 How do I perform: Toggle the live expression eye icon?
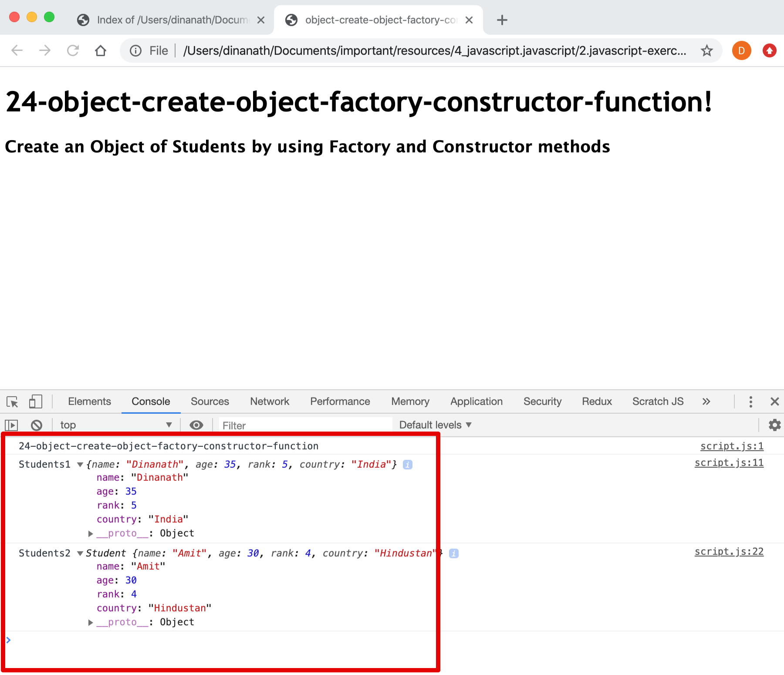[196, 425]
